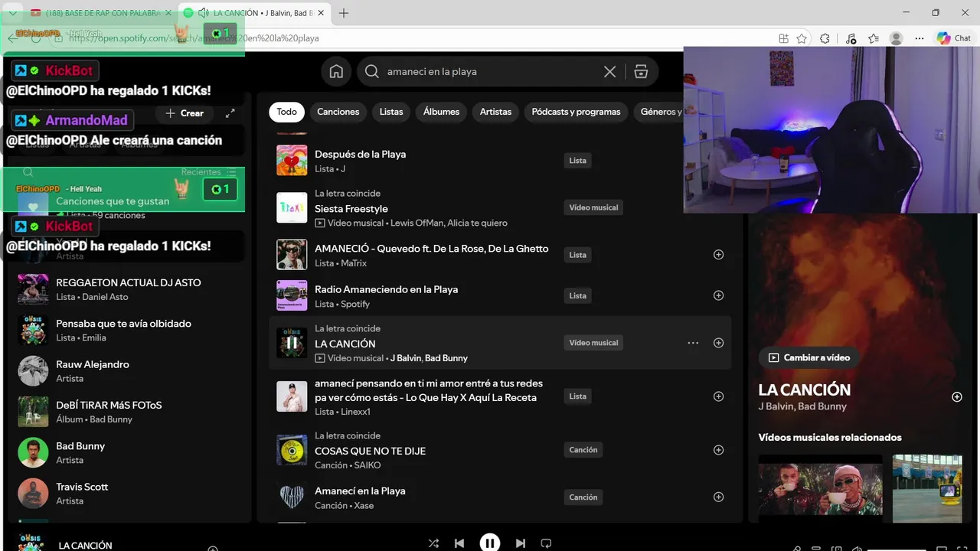Open more options dots for LA CANCIÓN row
Screen dimensions: 980x551
pos(693,343)
